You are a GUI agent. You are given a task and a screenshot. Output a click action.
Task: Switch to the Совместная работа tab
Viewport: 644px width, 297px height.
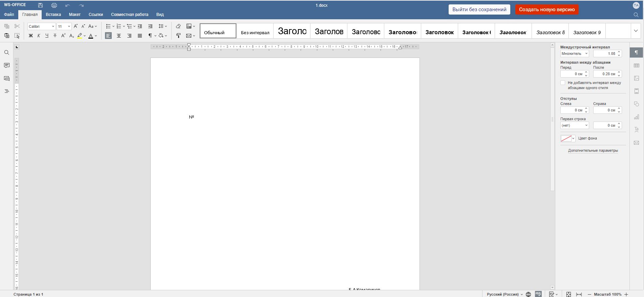[x=130, y=15]
